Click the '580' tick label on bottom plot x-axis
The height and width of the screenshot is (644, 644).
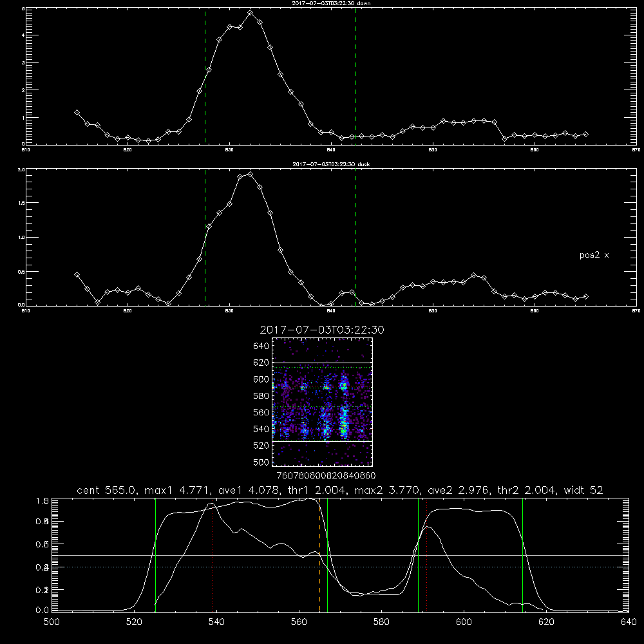pos(381,622)
